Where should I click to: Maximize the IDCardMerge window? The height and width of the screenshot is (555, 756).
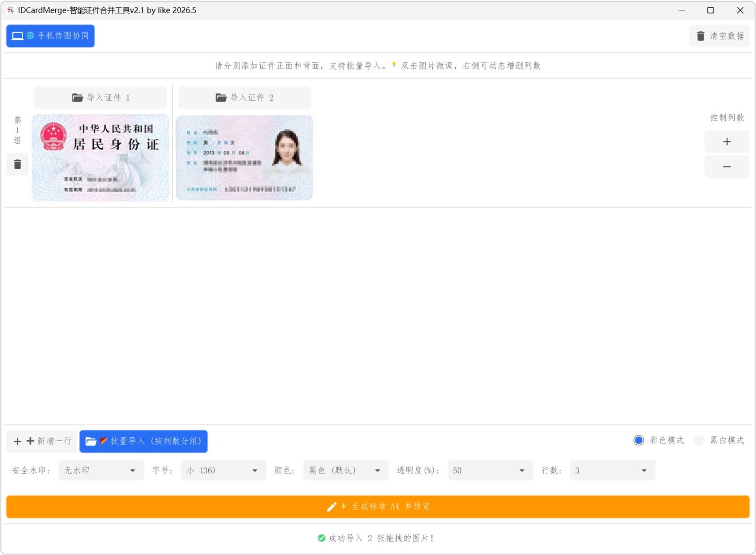tap(710, 10)
